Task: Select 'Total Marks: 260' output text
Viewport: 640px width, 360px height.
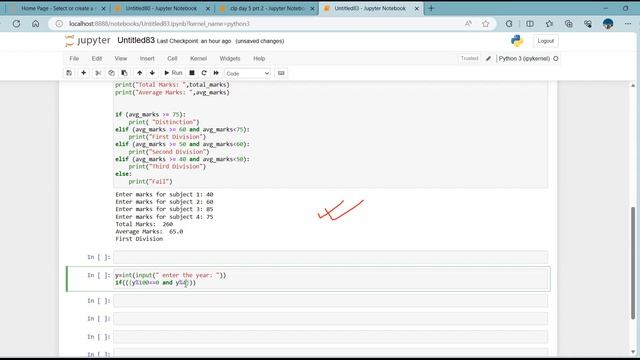Action: coord(144,224)
